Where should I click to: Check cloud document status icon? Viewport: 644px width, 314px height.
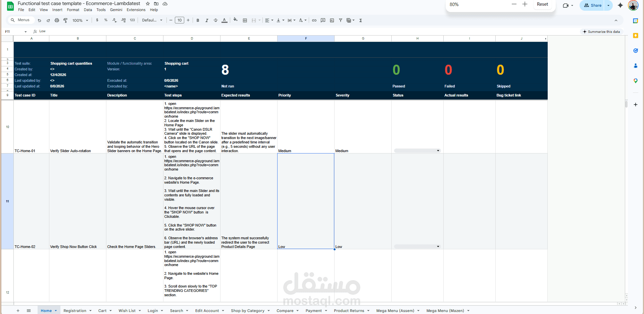(x=165, y=4)
